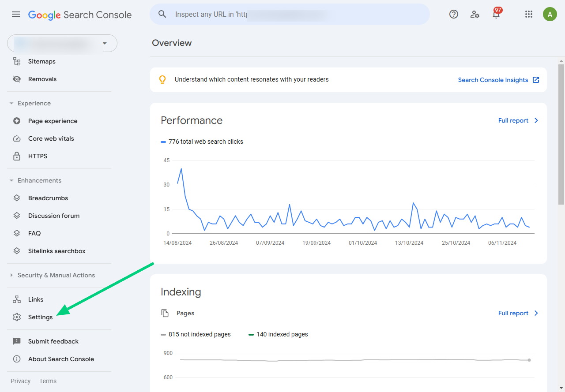Click the Removals eye-slash icon
The height and width of the screenshot is (392, 565).
(x=17, y=79)
